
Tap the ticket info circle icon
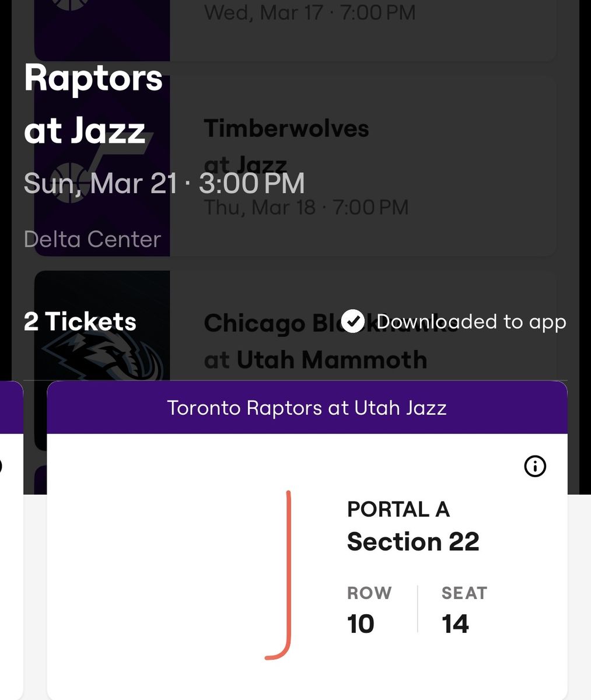[x=535, y=466]
